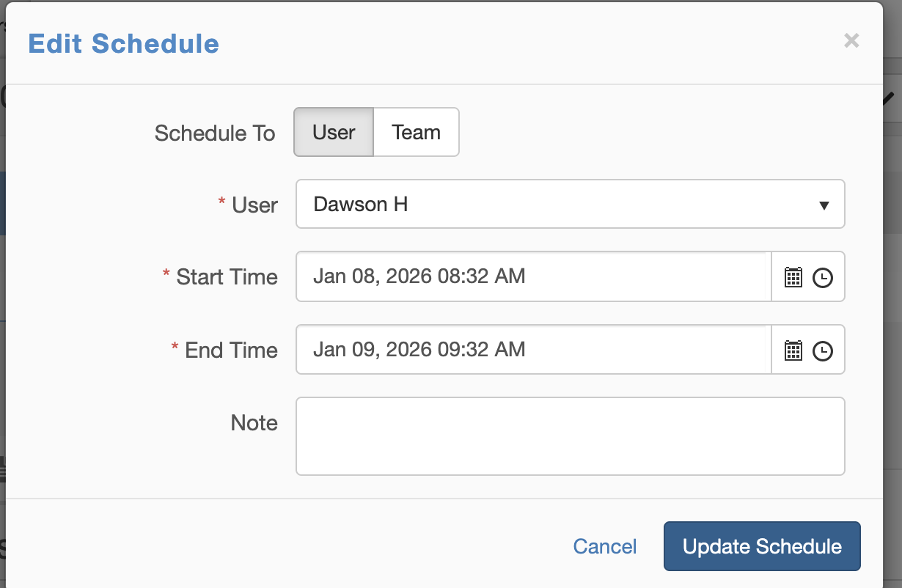Close the Edit Schedule dialog with X

tap(851, 41)
